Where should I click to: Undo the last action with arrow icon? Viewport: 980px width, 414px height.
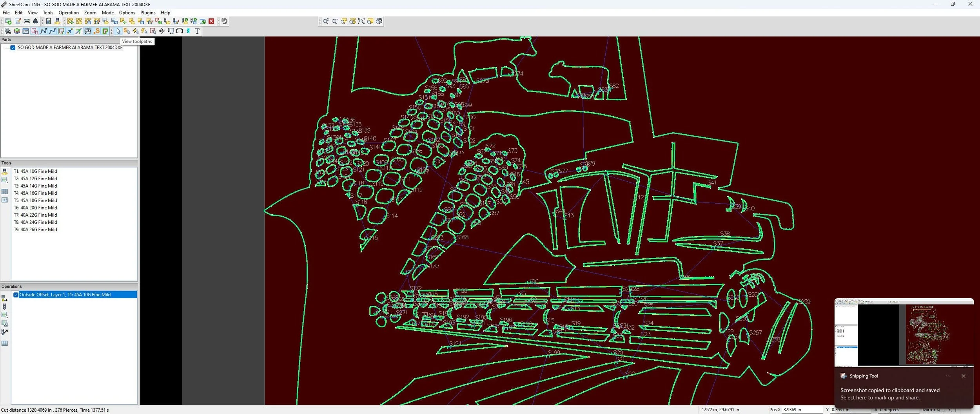click(224, 21)
